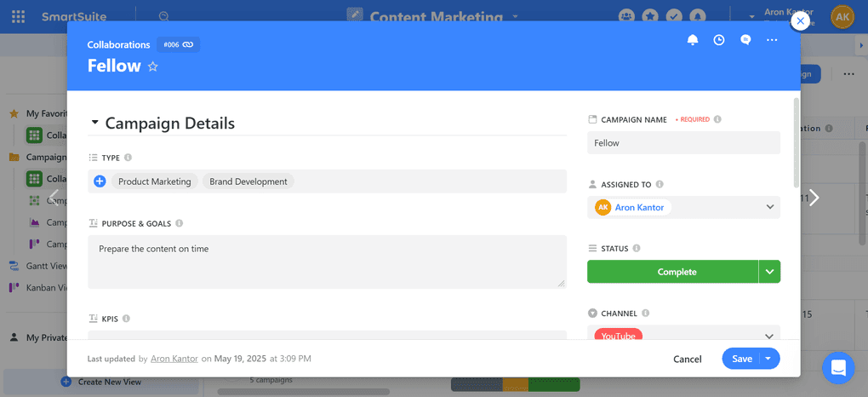The width and height of the screenshot is (868, 397).
Task: Open members icon in top bar
Action: click(626, 16)
